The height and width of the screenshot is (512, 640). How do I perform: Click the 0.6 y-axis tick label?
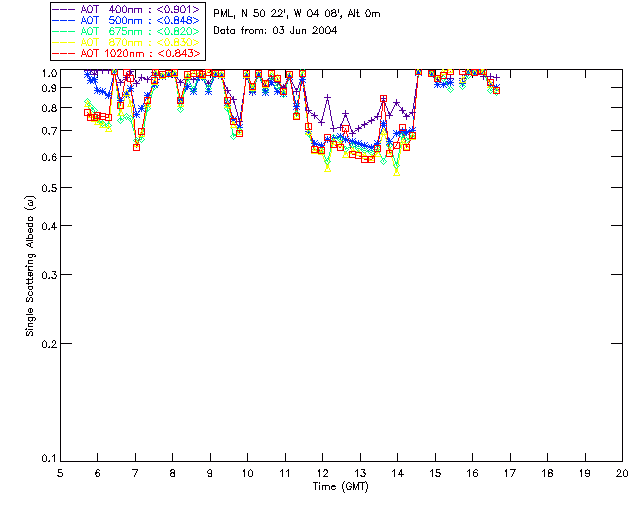tap(49, 157)
